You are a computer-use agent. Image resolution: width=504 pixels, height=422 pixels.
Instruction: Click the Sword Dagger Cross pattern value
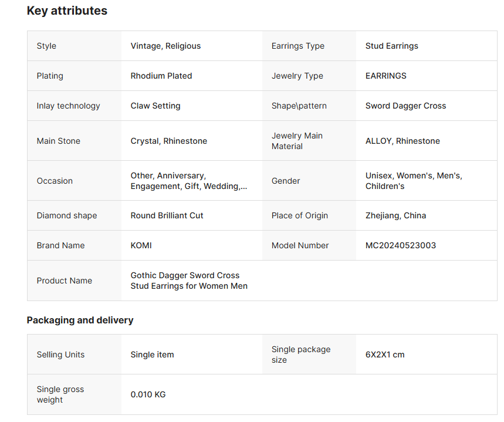[x=405, y=106]
